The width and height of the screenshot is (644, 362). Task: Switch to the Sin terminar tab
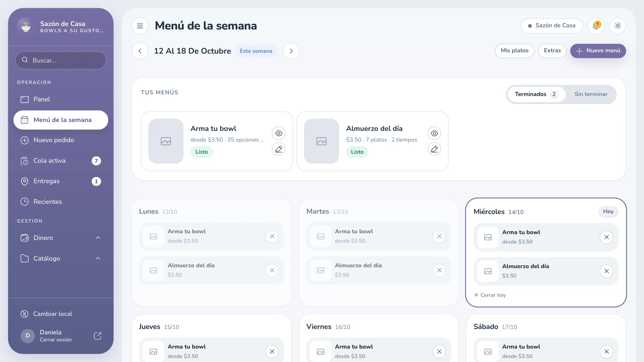click(591, 94)
